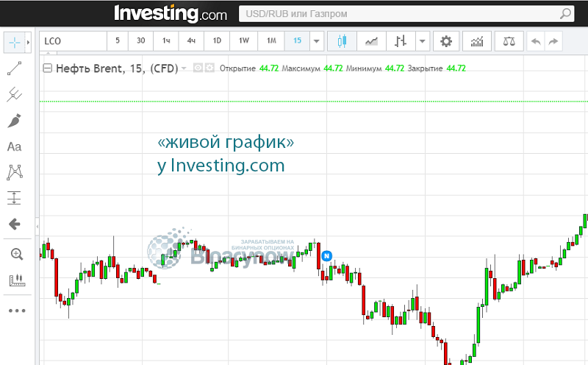Viewport: 588px width, 365px height.
Task: Switch to the 1M monthly interval
Action: point(271,41)
